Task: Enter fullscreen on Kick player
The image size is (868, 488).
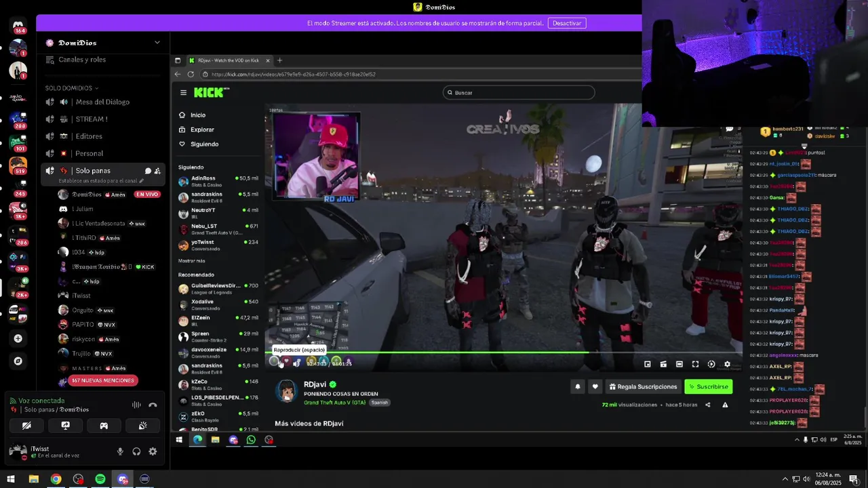Action: click(695, 364)
